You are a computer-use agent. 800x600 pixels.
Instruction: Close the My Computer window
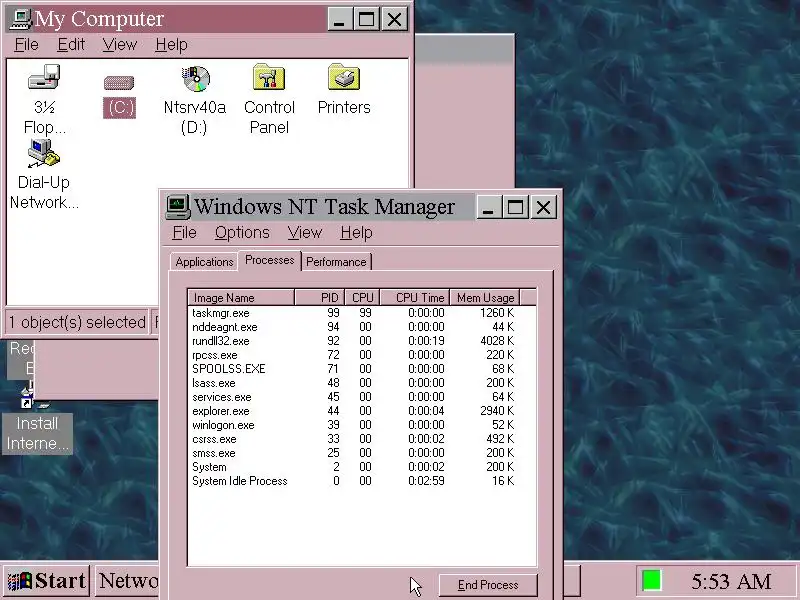pos(394,19)
